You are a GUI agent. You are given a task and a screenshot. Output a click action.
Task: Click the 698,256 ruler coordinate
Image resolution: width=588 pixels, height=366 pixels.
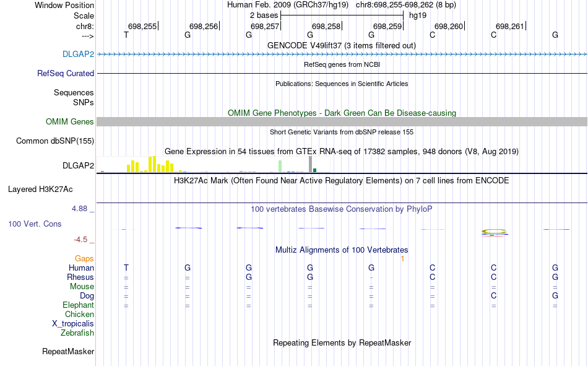[203, 26]
